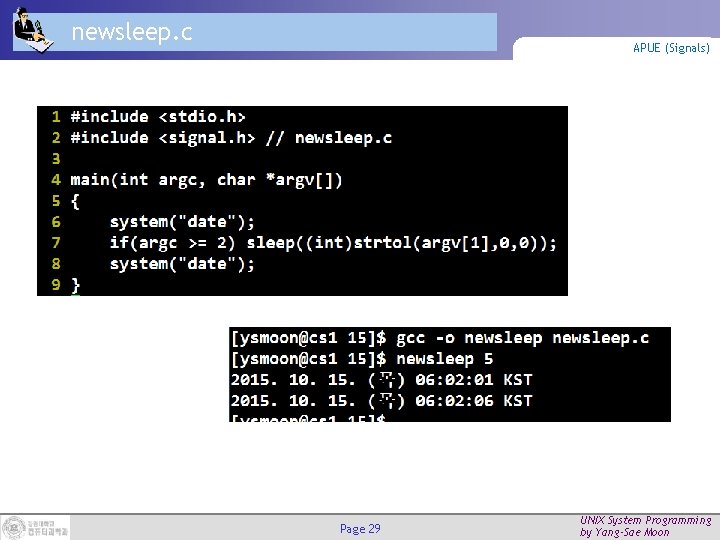Click the opening brace on line 5
The image size is (720, 540).
pyautogui.click(x=75, y=201)
